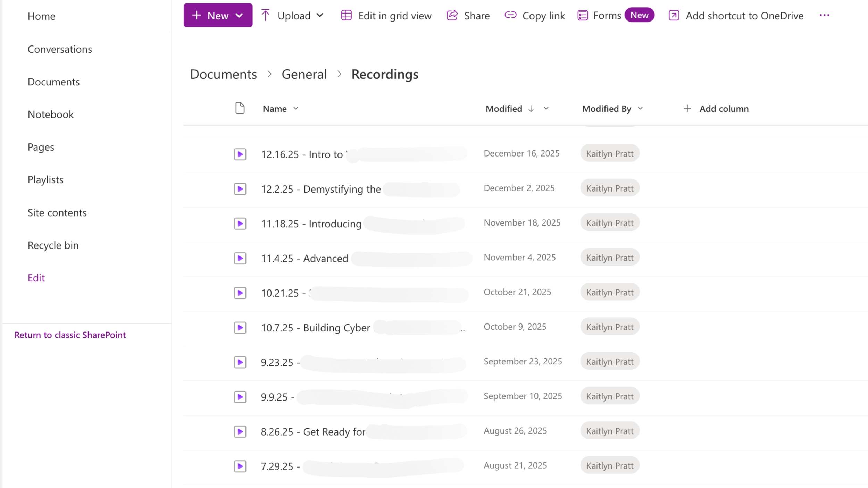This screenshot has width=868, height=488.
Task: Navigate to General breadcrumb folder
Action: 304,74
